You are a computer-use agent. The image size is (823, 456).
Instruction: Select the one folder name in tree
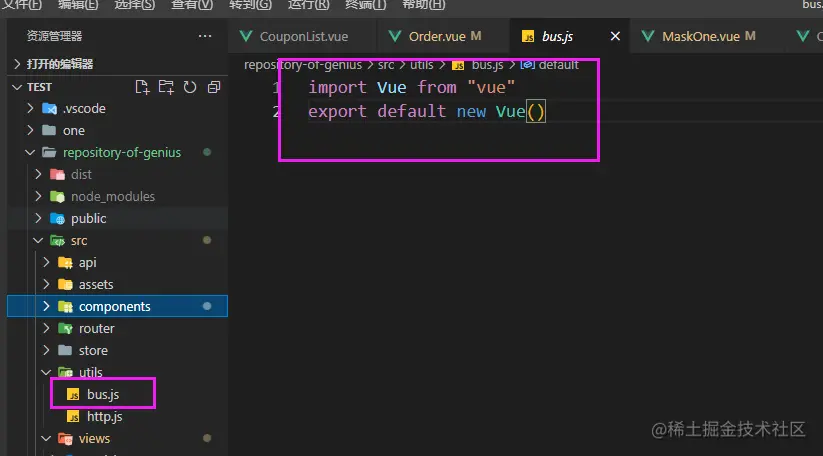click(x=73, y=130)
